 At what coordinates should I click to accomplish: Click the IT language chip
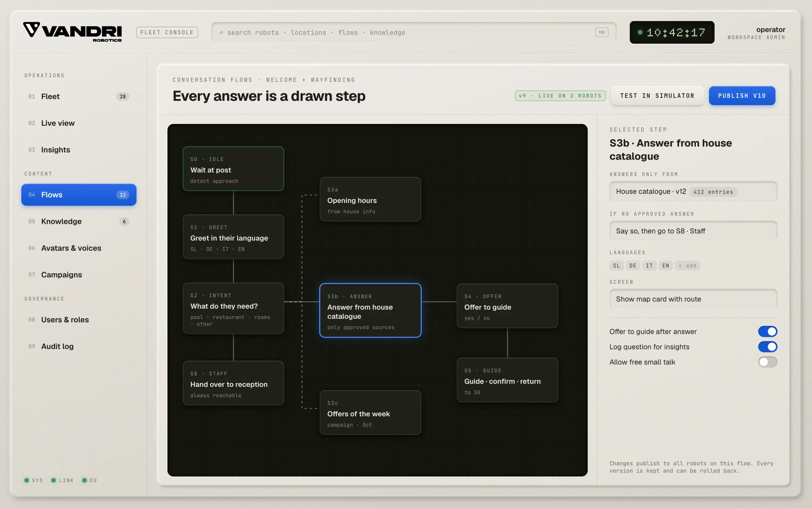tap(649, 266)
